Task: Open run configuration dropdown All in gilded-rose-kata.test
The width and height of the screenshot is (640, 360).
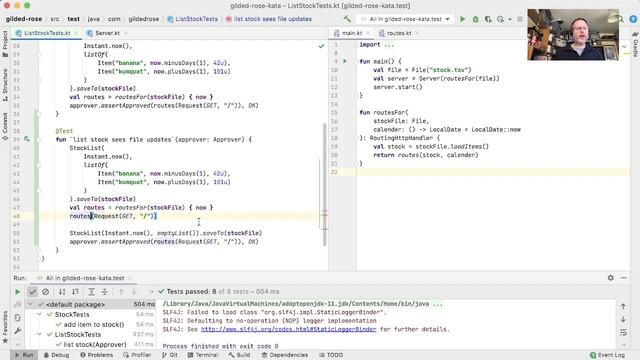Action: click(x=406, y=19)
